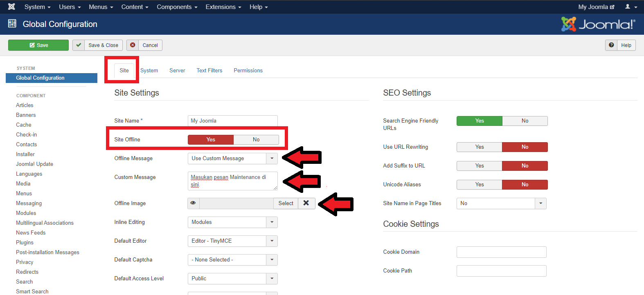
Task: Click the Site Name input field
Action: point(232,121)
